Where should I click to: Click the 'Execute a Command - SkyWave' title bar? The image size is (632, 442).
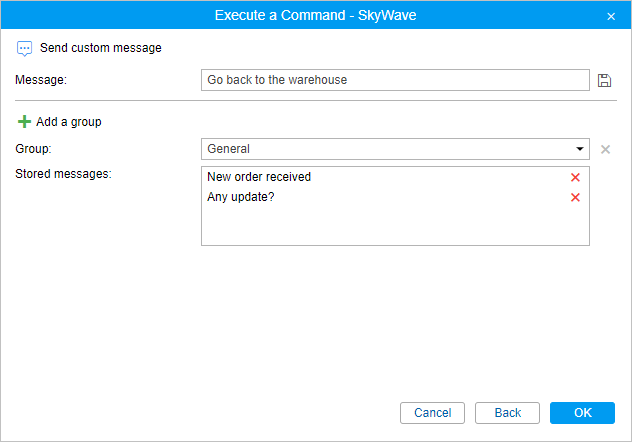[315, 16]
